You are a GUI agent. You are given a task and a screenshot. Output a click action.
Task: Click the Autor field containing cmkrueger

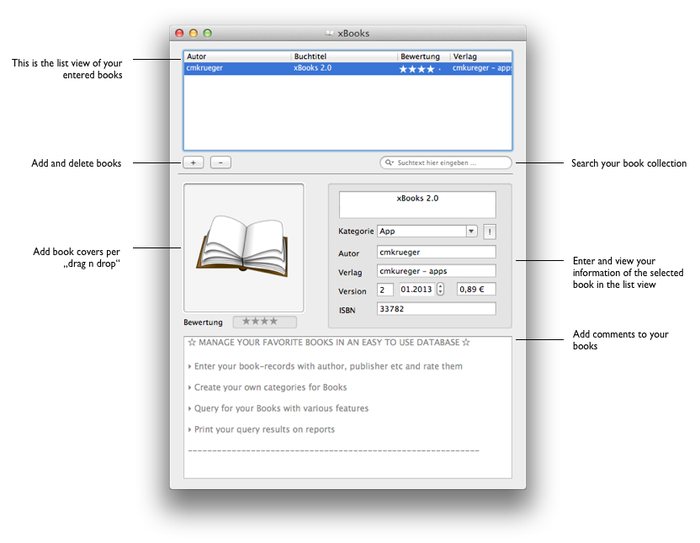436,252
